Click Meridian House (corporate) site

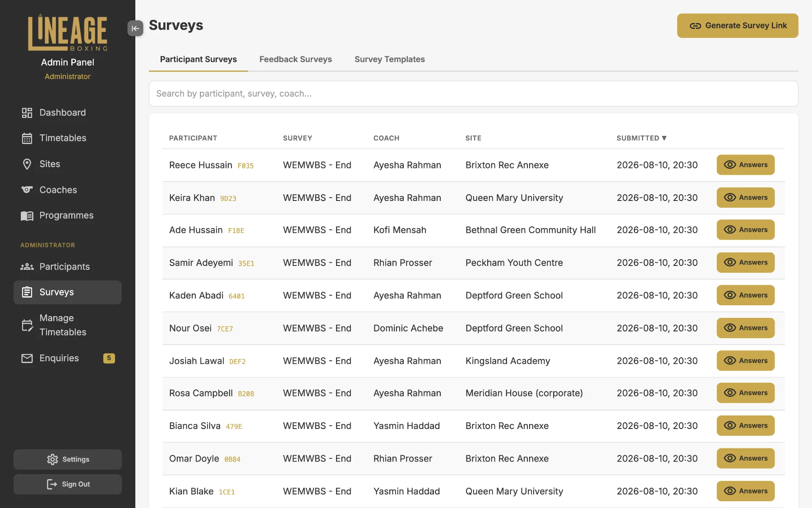tap(524, 393)
